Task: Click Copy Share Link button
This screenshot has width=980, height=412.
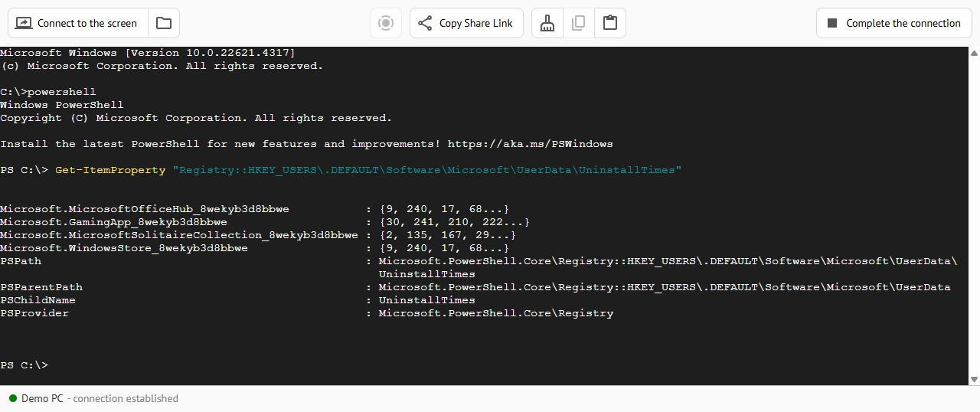Action: click(466, 23)
